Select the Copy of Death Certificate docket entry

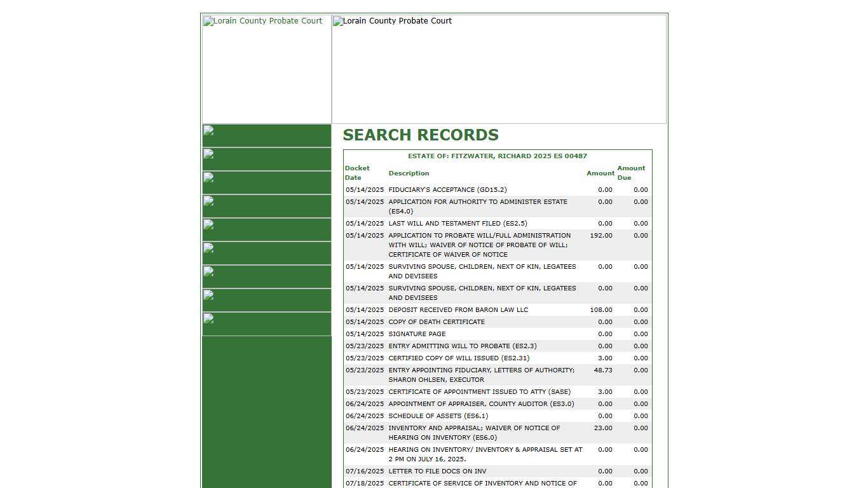point(437,322)
